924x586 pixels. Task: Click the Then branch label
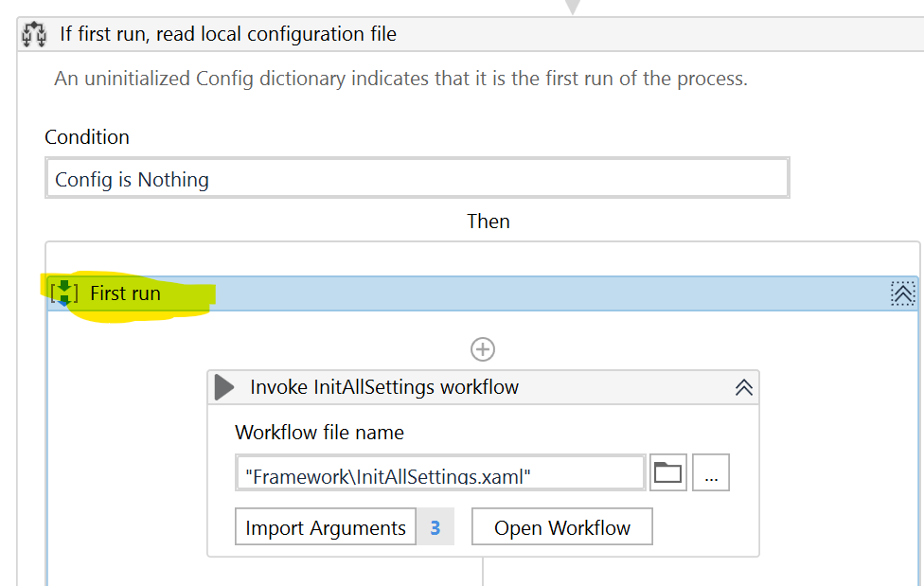(x=489, y=222)
